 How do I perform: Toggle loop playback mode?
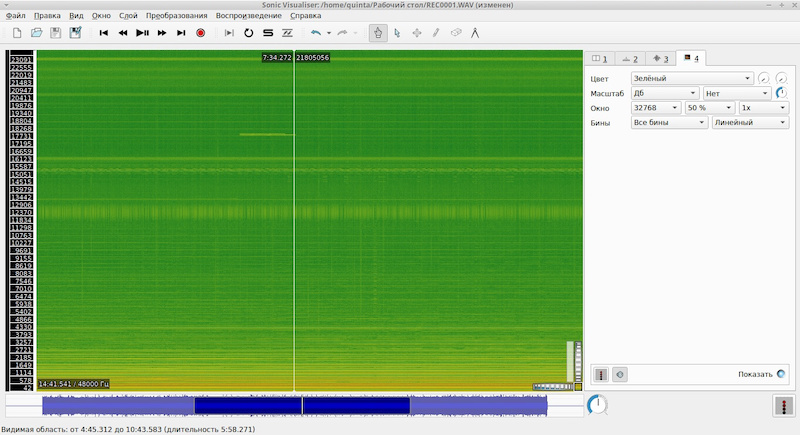coord(249,33)
